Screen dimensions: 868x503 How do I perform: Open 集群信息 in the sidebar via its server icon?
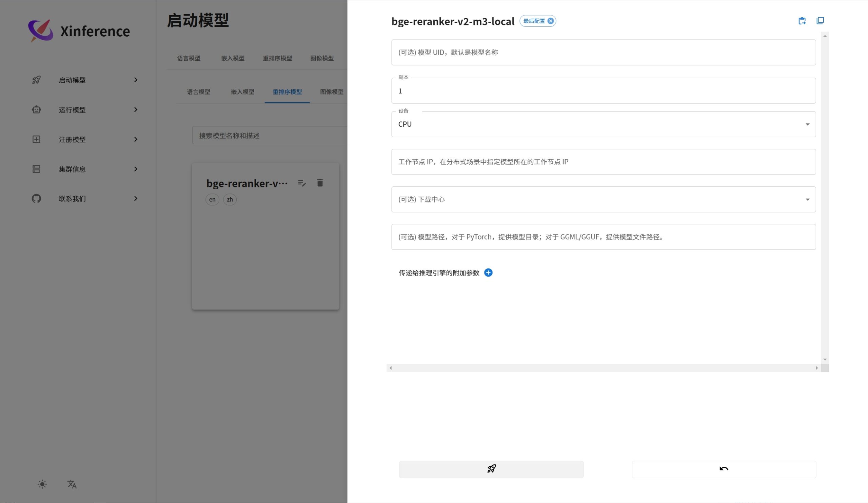click(x=37, y=169)
